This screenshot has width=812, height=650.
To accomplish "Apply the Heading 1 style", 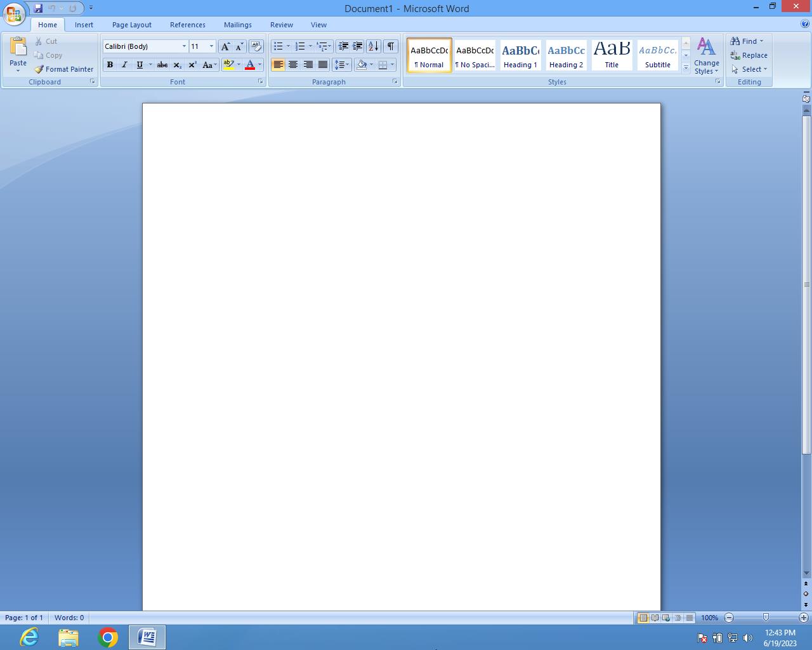I will (x=520, y=55).
